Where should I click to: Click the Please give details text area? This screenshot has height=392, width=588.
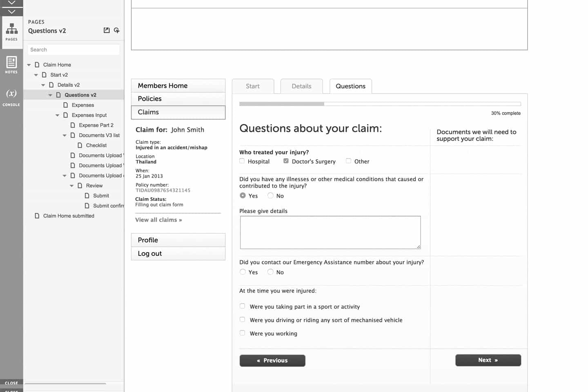pyautogui.click(x=330, y=232)
